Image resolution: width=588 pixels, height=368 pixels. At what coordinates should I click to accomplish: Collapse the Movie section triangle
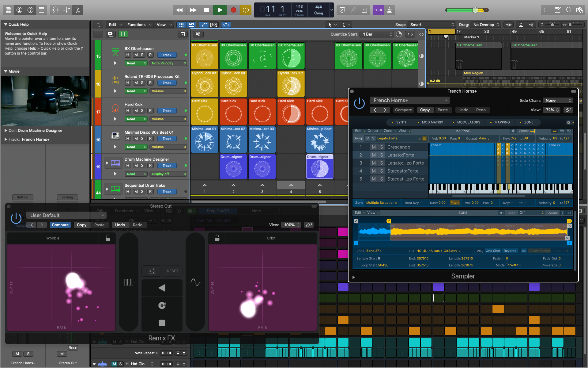click(6, 71)
